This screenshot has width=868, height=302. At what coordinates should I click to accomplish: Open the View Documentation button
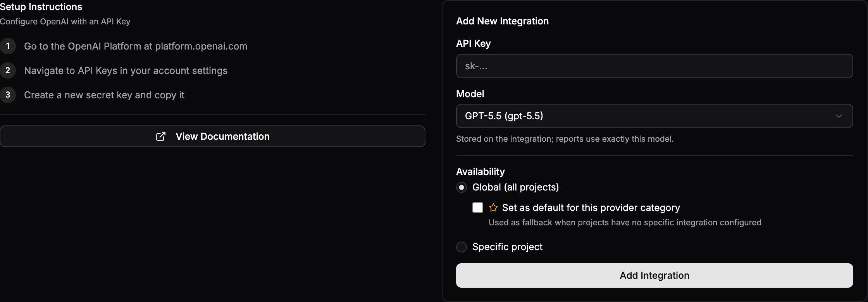pos(212,136)
